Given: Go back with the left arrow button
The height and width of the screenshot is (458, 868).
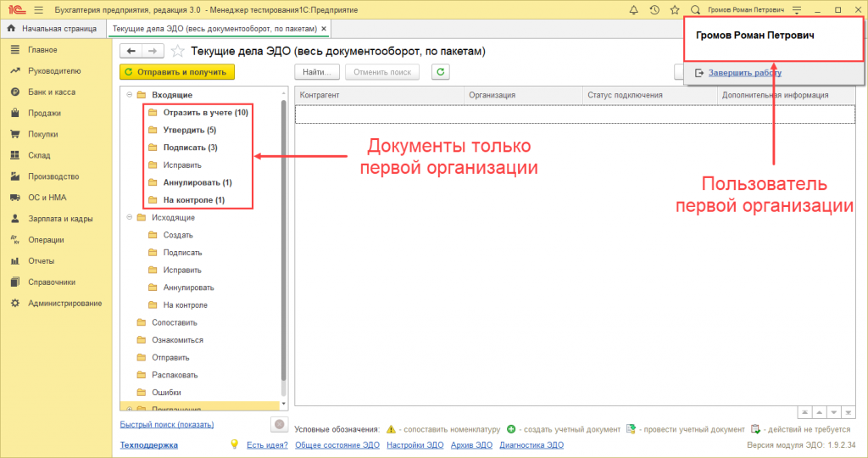Looking at the screenshot, I should pos(131,51).
